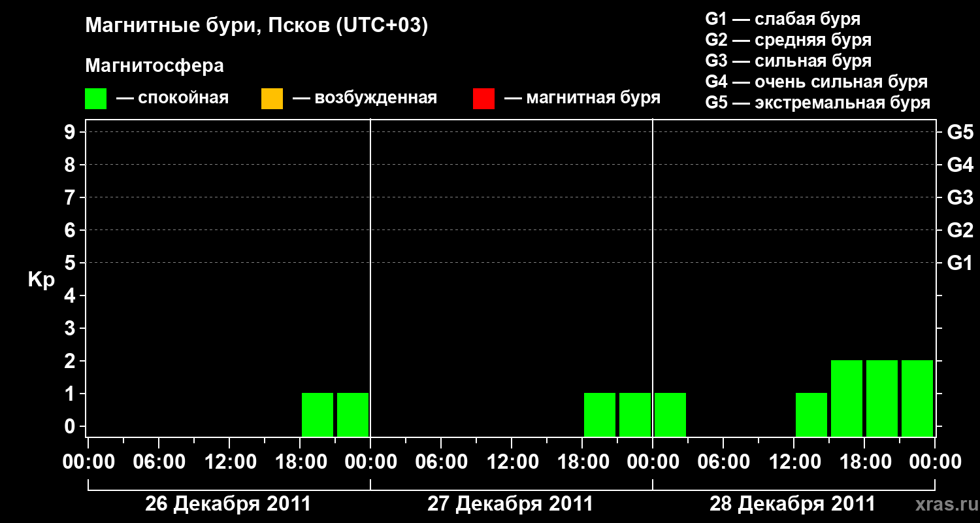Click the 'Магнитосфера' legend heading
The image size is (980, 523).
pyautogui.click(x=154, y=66)
